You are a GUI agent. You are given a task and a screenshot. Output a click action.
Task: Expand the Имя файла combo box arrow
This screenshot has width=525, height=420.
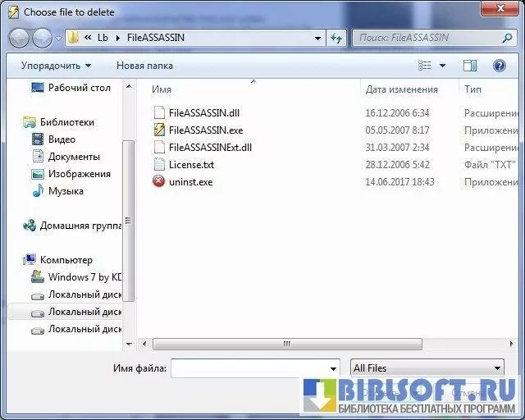point(333,368)
